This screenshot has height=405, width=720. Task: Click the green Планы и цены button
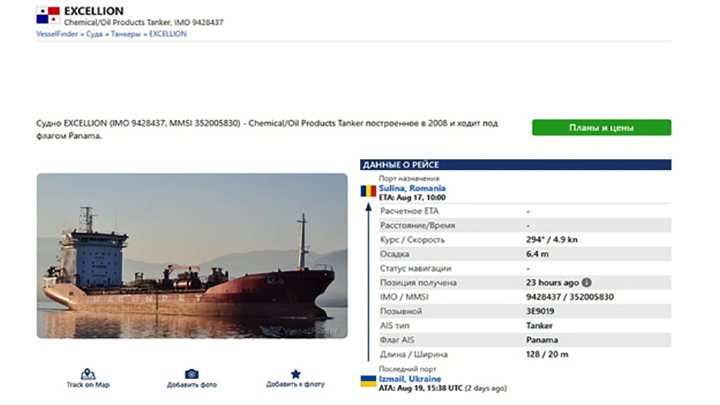coord(602,128)
